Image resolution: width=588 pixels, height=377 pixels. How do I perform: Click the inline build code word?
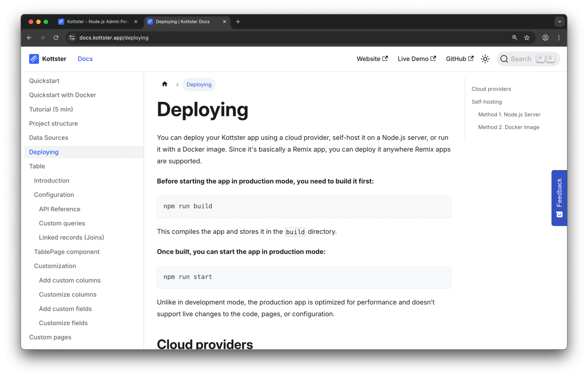(x=295, y=232)
